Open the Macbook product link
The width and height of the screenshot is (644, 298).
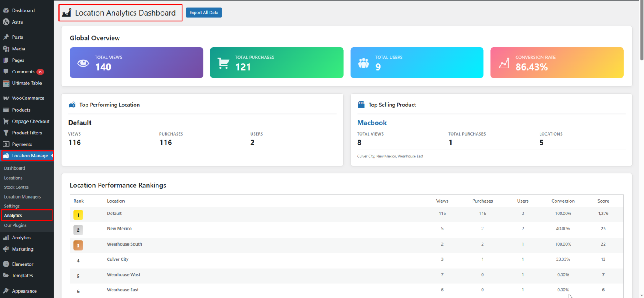(371, 122)
